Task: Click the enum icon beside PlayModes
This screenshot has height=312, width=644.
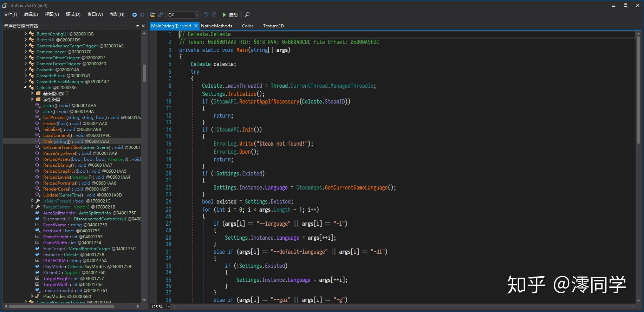Action: tap(38, 296)
